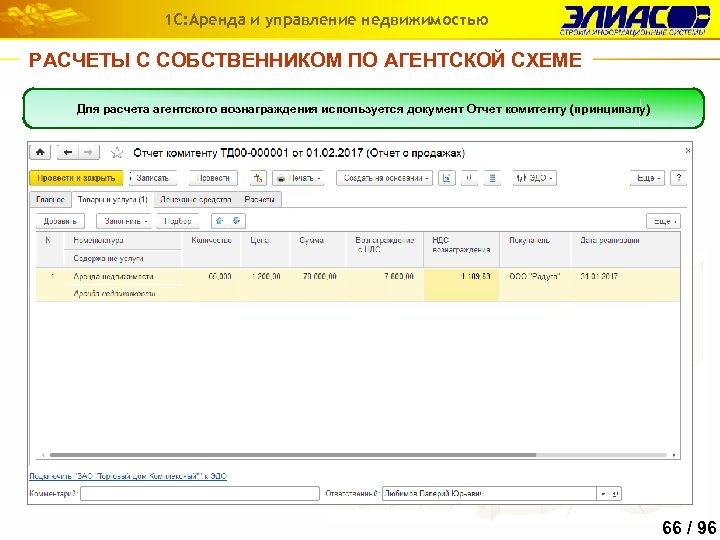This screenshot has width=720, height=540.
Task: Switch to Денежные средства tab
Action: (x=196, y=200)
